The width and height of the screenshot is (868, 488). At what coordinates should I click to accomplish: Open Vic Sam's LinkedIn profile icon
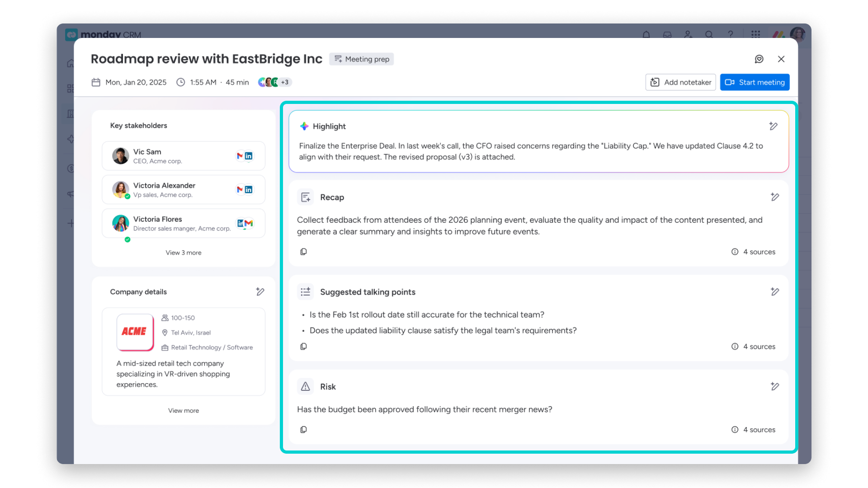[x=249, y=156]
